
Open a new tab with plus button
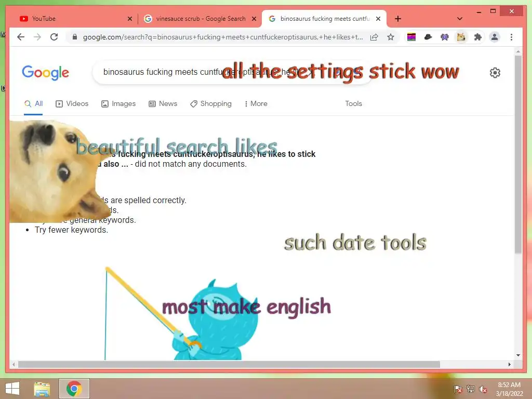[x=398, y=19]
